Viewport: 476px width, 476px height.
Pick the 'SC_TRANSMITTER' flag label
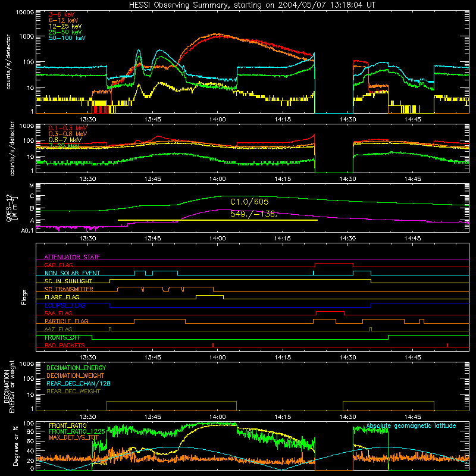tap(68, 289)
